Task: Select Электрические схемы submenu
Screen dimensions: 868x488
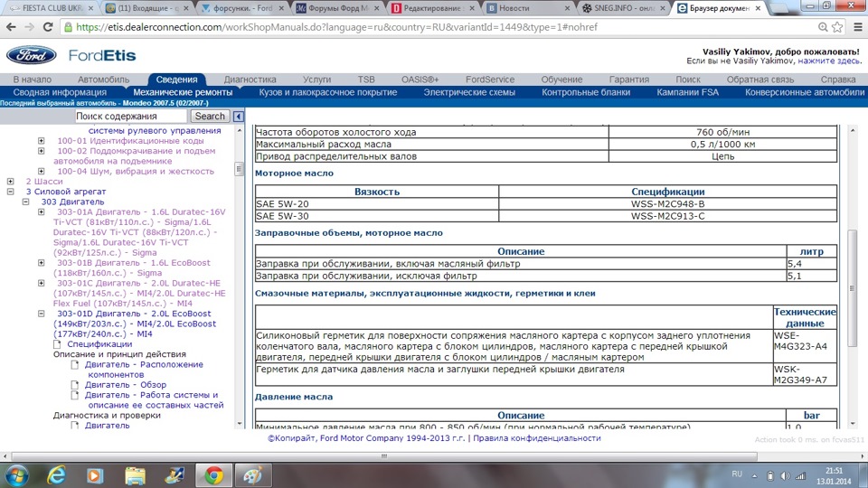Action: 469,92
